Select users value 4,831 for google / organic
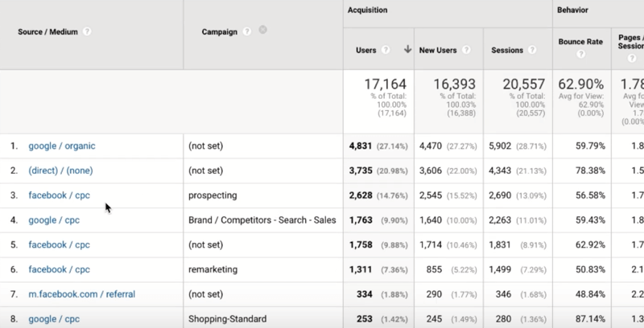 (x=361, y=146)
